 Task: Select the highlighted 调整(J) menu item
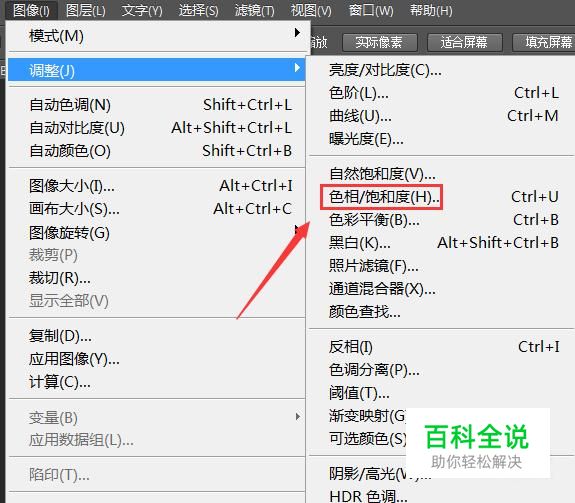tap(157, 70)
